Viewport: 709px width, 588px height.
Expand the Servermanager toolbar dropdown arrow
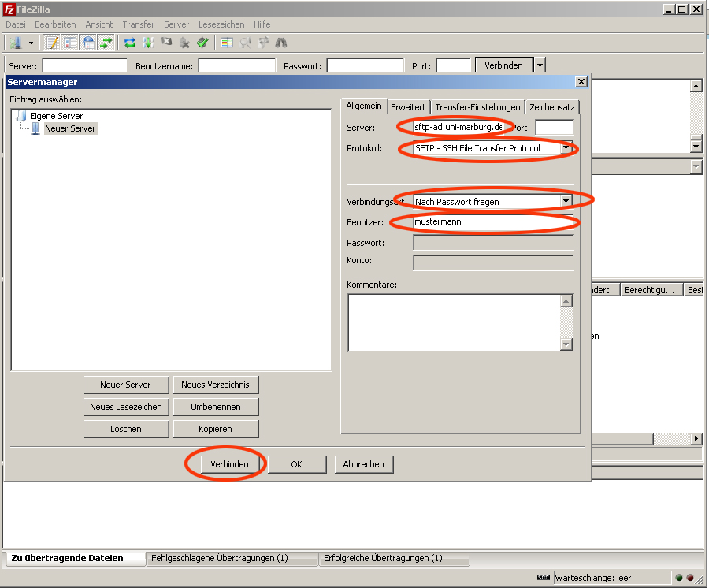pyautogui.click(x=31, y=43)
